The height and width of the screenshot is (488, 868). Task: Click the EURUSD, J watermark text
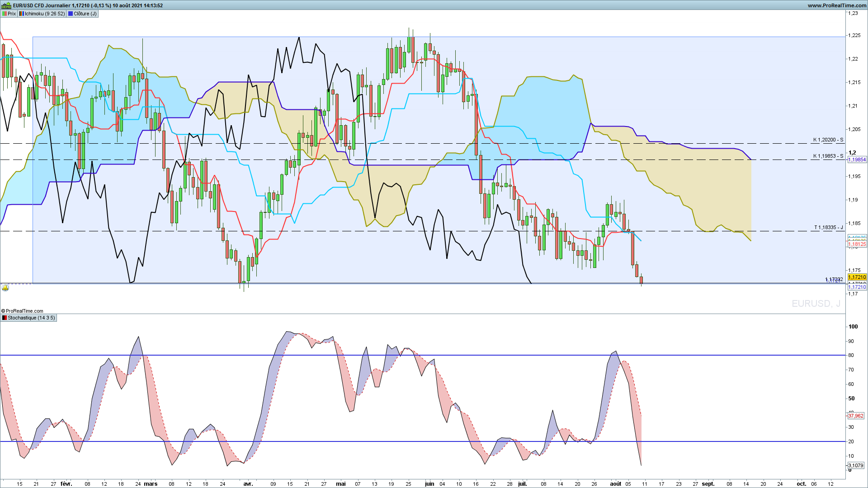tap(816, 304)
